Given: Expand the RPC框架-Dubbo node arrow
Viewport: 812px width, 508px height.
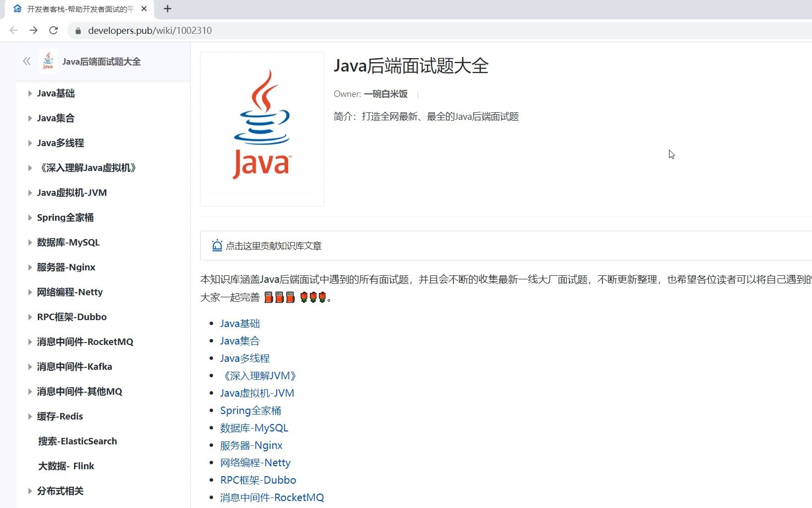Looking at the screenshot, I should click(x=30, y=317).
